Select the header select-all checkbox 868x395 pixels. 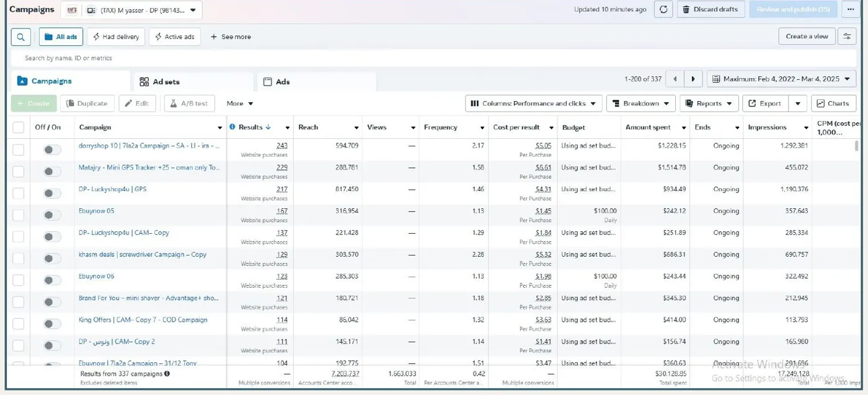(x=19, y=128)
